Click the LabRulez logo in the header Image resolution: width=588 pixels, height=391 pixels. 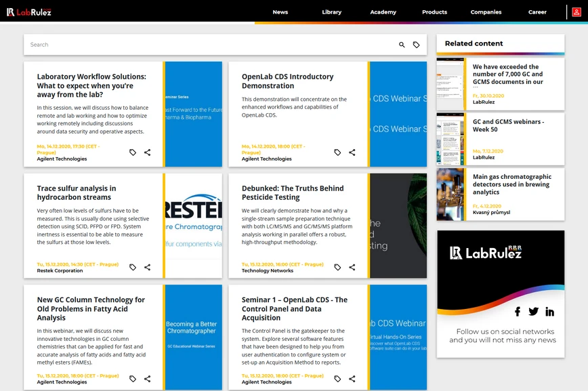29,12
